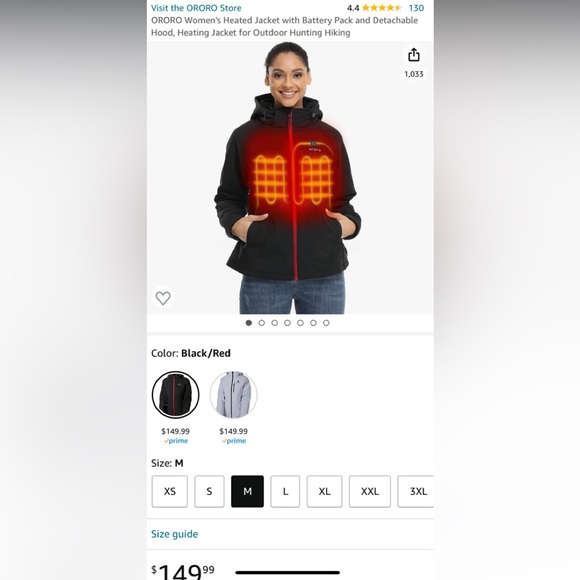The image size is (580, 580).
Task: Select the light gray jacket color swatch
Action: tap(233, 395)
